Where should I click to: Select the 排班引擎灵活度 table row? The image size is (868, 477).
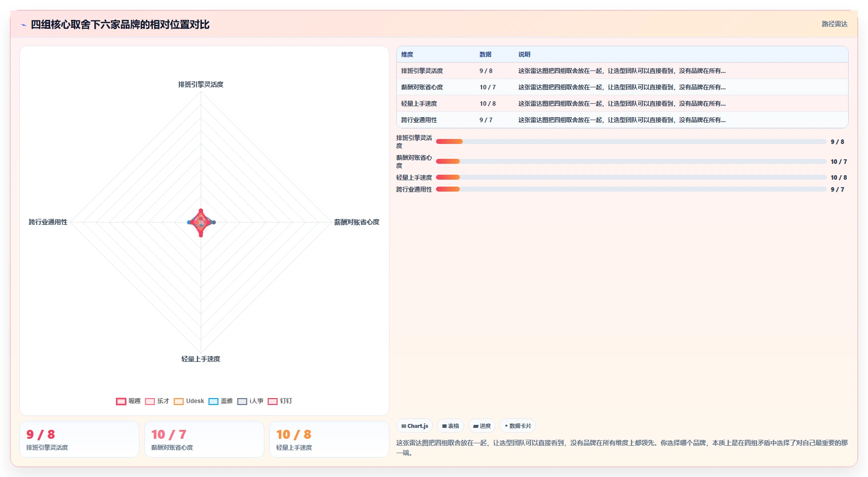click(x=622, y=70)
